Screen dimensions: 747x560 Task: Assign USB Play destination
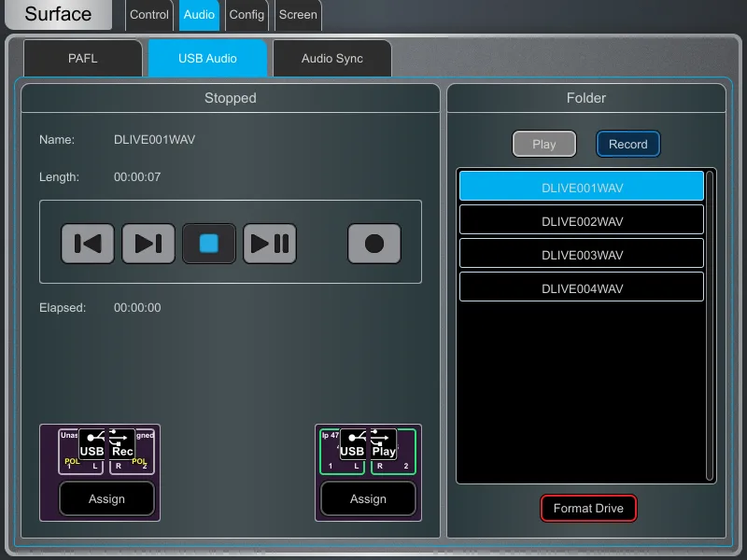pos(368,498)
